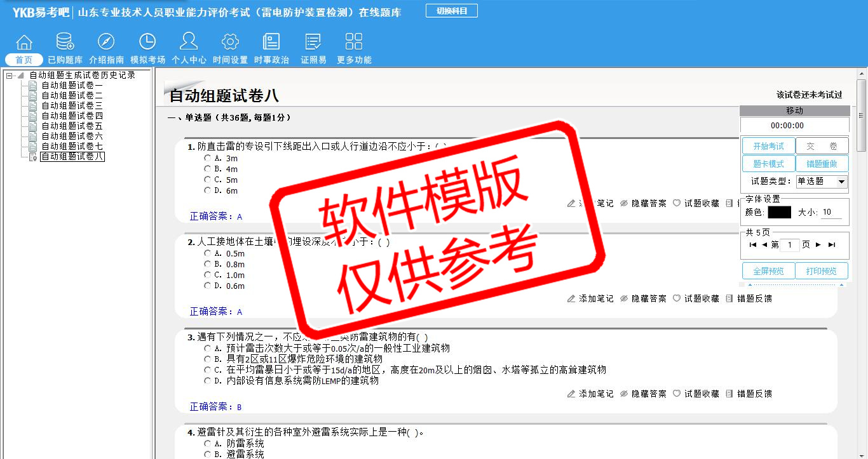Open 时间设置 gear icon
Viewport: 868px width, 459px height.
tap(230, 43)
